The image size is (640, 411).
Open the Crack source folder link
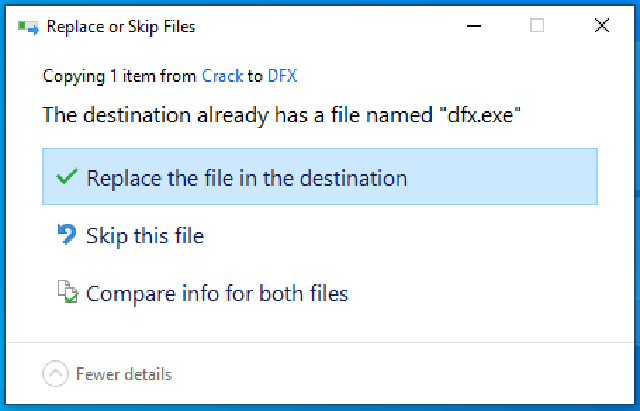pyautogui.click(x=222, y=76)
